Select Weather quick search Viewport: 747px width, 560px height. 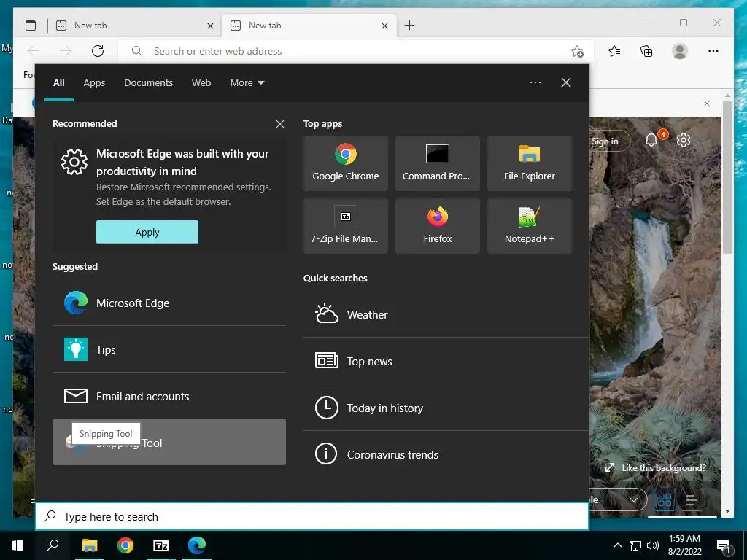coord(446,314)
